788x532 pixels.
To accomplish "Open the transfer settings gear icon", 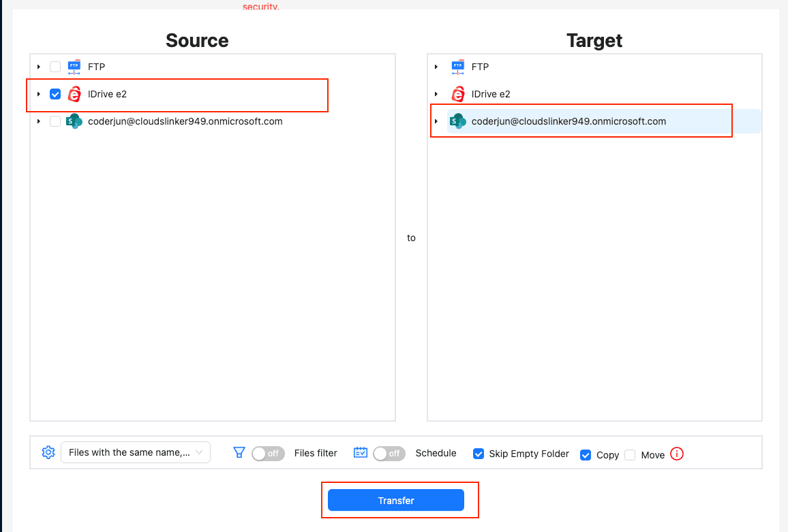I will (x=48, y=451).
